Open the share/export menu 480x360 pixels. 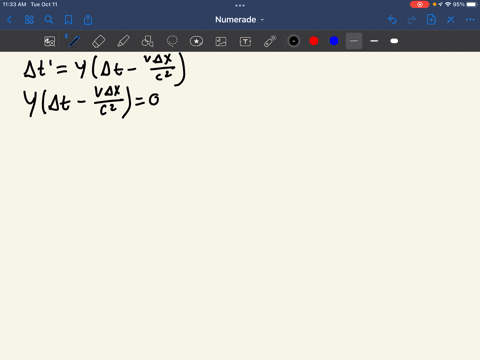[88, 20]
